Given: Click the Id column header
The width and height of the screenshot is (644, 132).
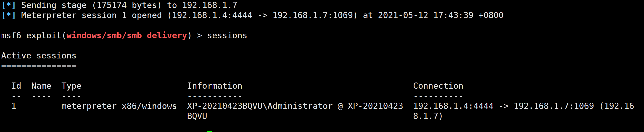Looking at the screenshot, I should 16,86.
